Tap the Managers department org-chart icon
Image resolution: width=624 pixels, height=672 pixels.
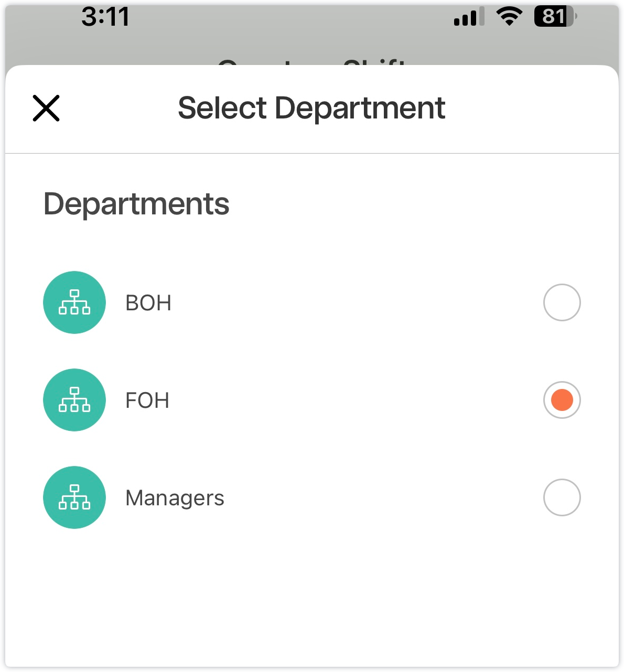74,497
